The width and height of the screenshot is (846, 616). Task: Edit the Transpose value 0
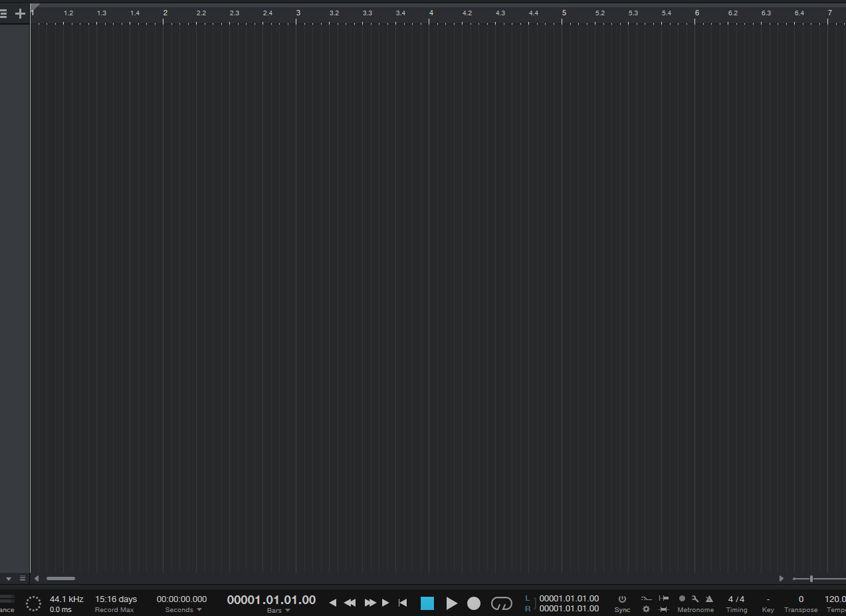(x=801, y=599)
